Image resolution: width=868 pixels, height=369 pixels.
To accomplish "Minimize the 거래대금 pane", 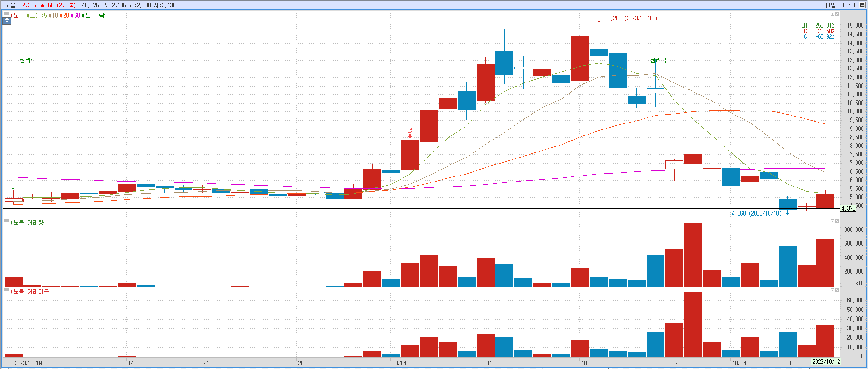I will (x=832, y=290).
